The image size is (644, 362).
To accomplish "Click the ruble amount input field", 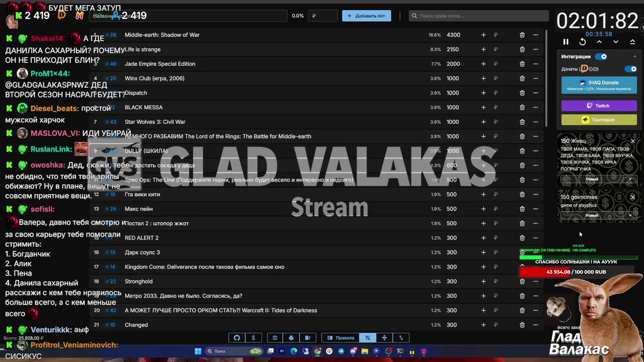I will click(323, 16).
